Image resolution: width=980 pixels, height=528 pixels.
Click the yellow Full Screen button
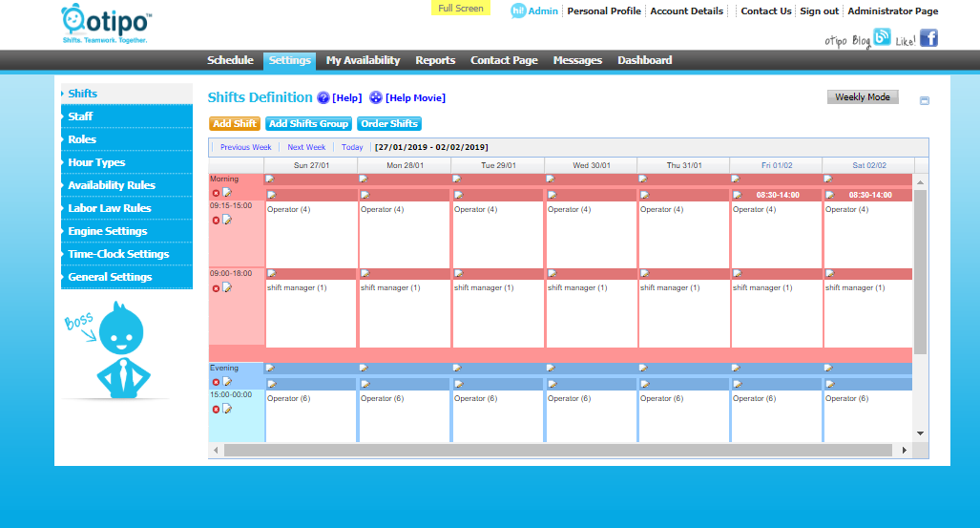[x=460, y=9]
